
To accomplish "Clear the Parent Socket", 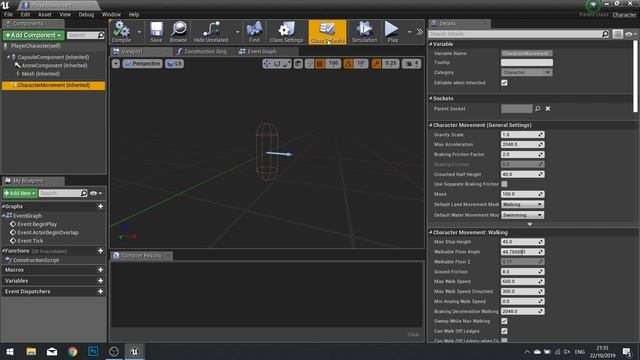I will 548,109.
